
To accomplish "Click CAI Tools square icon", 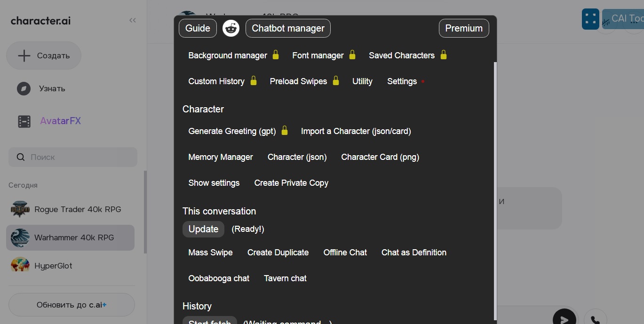I will pyautogui.click(x=590, y=19).
